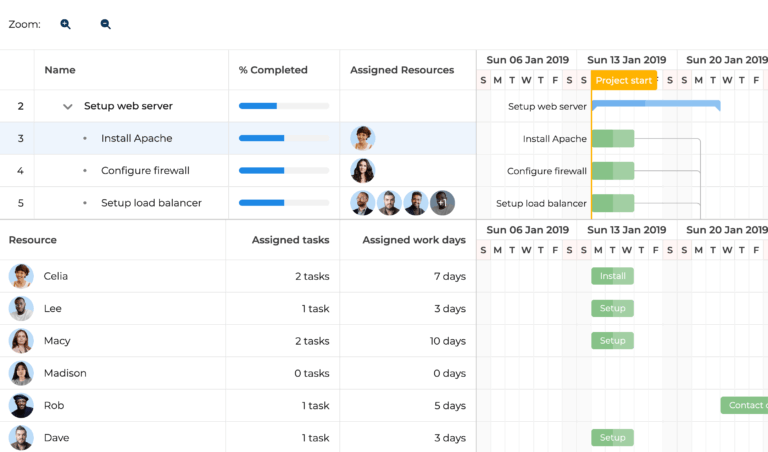
Task: Click Rob's Contact assignment bar
Action: [x=744, y=405]
